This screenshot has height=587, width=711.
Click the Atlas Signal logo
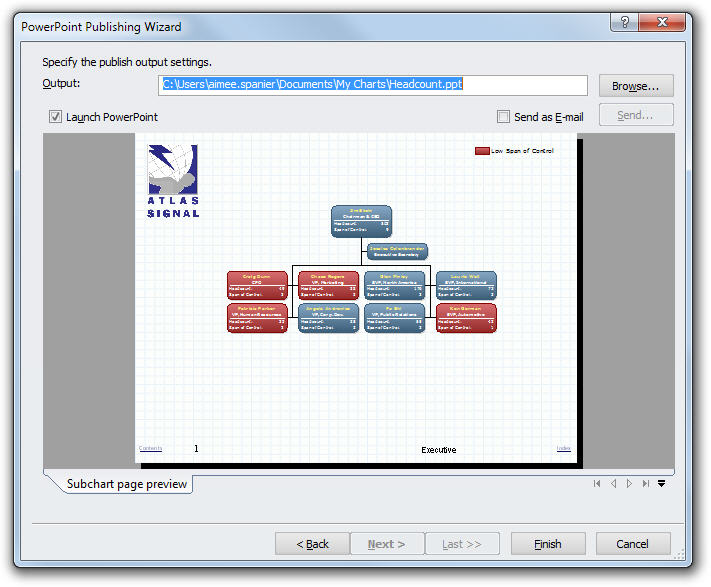173,181
